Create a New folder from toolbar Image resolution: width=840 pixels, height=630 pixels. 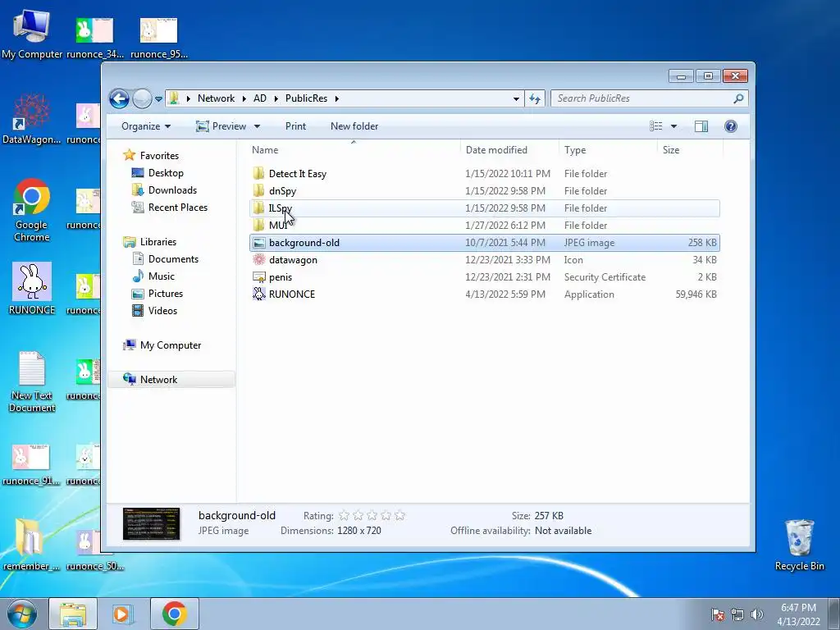click(x=354, y=126)
